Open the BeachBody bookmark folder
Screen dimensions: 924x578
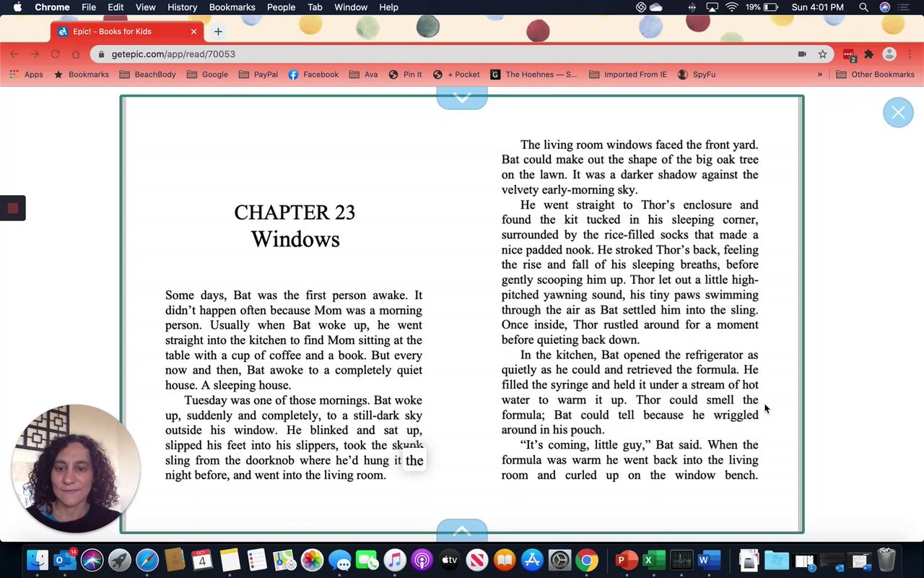147,74
